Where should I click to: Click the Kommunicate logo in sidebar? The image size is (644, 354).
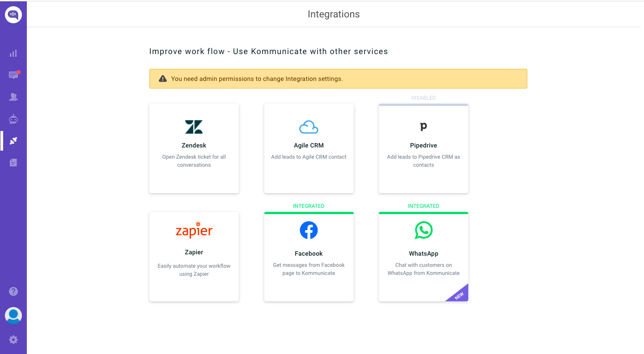tap(13, 15)
